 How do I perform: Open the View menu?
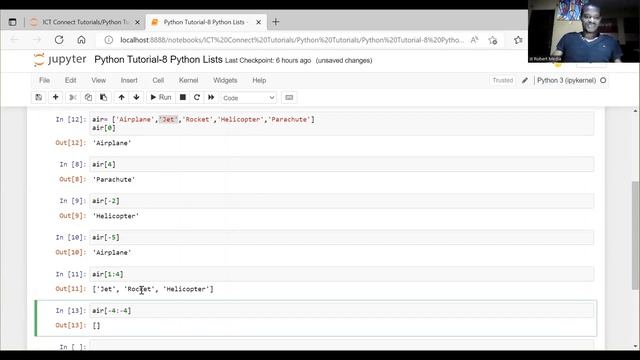tap(98, 80)
